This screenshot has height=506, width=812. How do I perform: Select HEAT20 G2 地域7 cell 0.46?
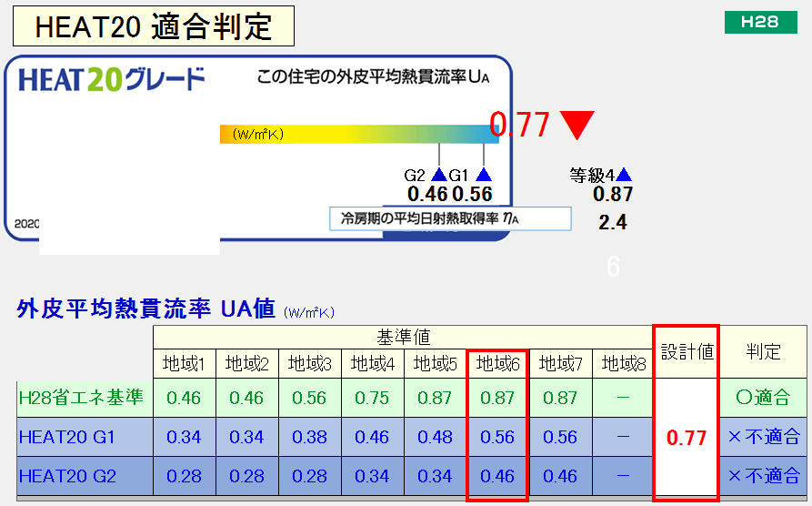click(x=560, y=476)
